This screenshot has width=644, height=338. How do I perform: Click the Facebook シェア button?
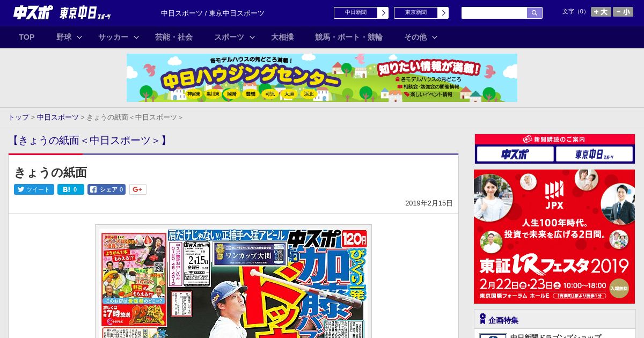106,189
